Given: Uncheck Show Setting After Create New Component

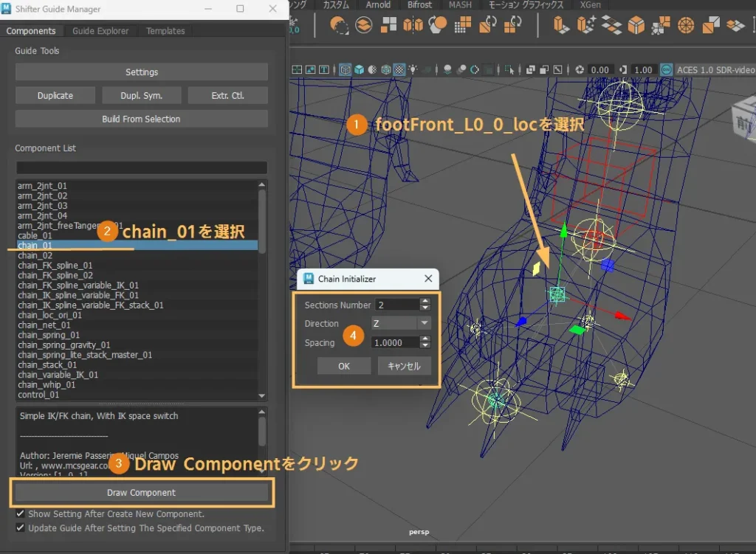Looking at the screenshot, I should click(x=21, y=513).
